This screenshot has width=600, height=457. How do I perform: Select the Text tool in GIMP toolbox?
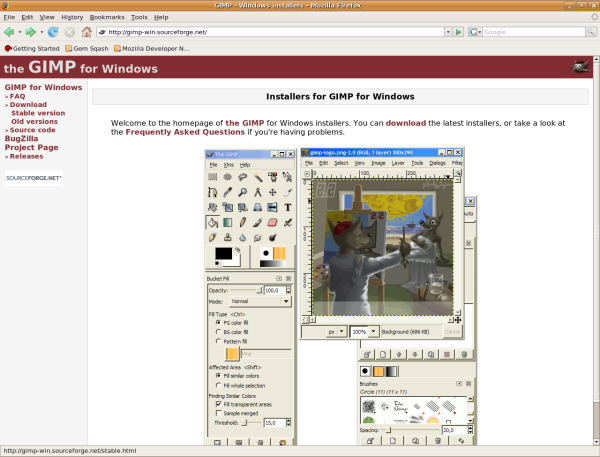pos(287,208)
